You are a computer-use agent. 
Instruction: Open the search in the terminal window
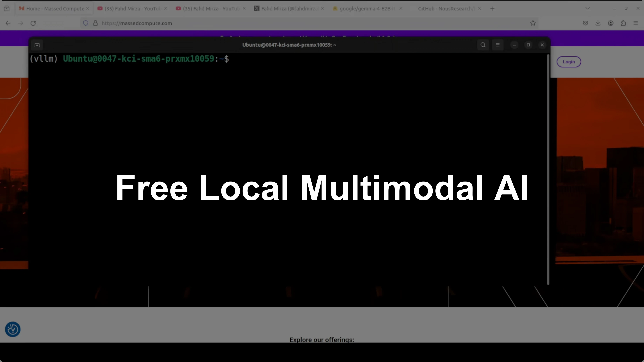[483, 45]
